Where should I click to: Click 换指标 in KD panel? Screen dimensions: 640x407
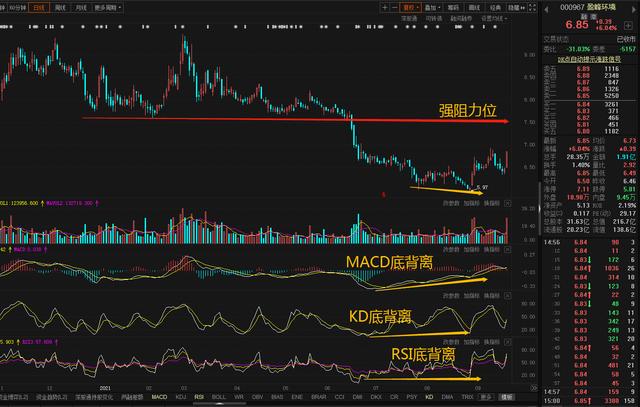(491, 295)
